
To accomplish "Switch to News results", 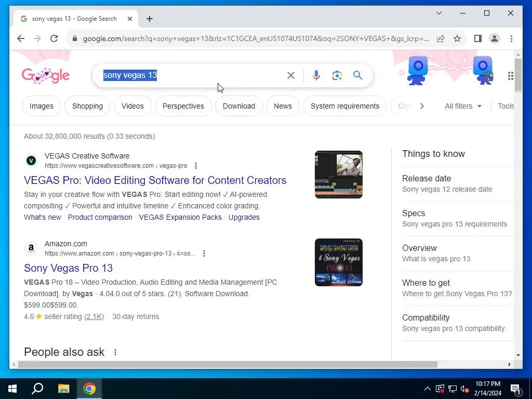I will click(x=283, y=106).
